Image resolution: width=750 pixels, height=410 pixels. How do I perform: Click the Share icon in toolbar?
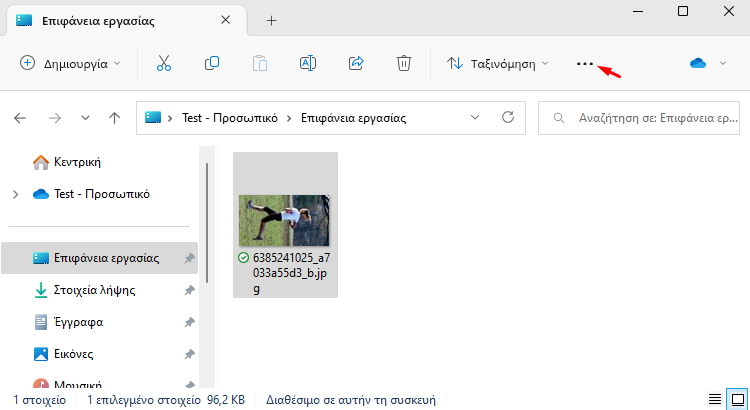tap(356, 63)
